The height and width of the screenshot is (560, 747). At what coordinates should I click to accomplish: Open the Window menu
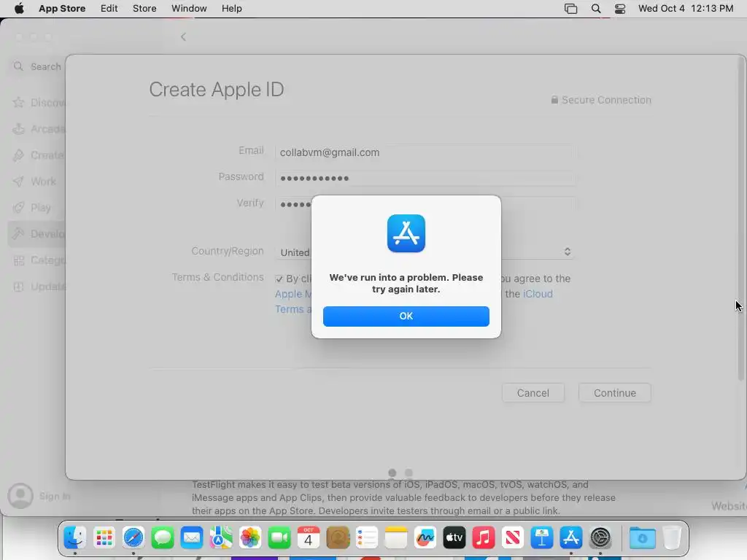[x=189, y=9]
